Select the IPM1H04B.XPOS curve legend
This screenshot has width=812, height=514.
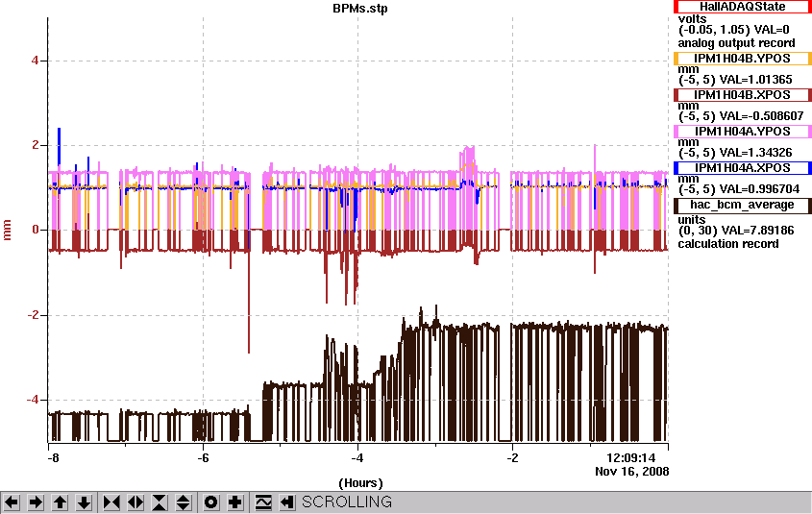(x=742, y=95)
